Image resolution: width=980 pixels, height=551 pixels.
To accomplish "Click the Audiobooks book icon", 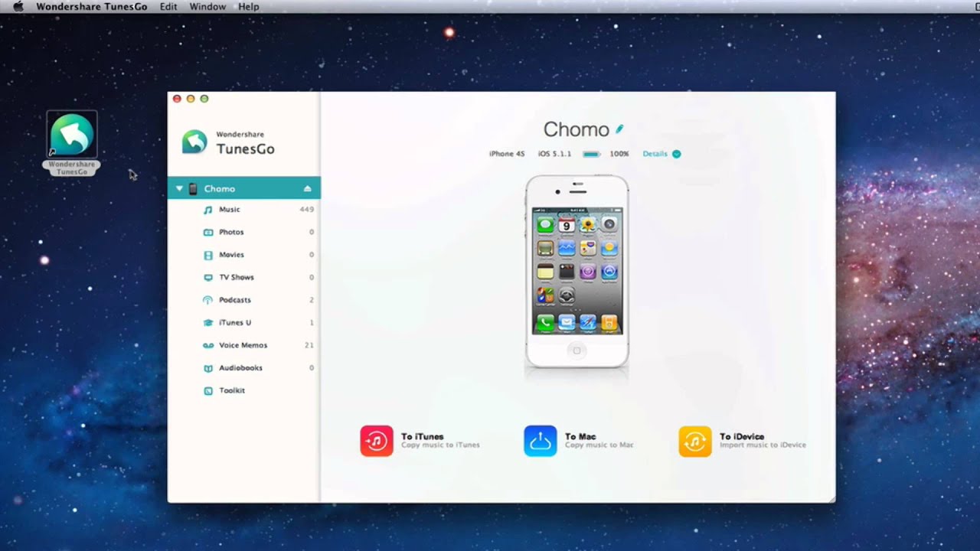I will (208, 368).
